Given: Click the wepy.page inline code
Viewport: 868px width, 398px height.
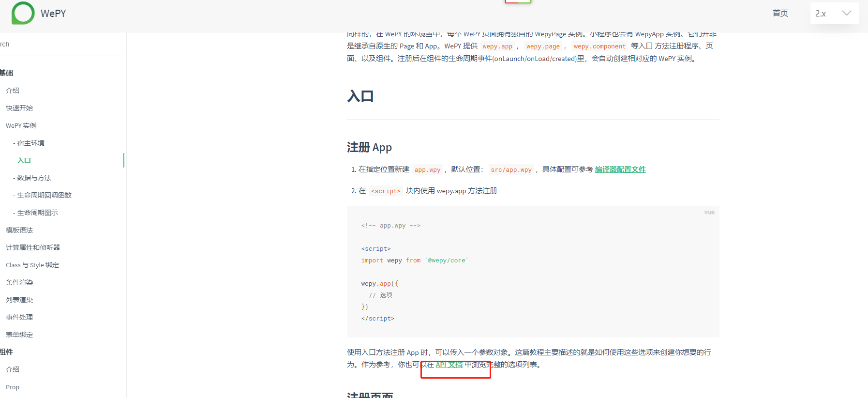Looking at the screenshot, I should [543, 46].
